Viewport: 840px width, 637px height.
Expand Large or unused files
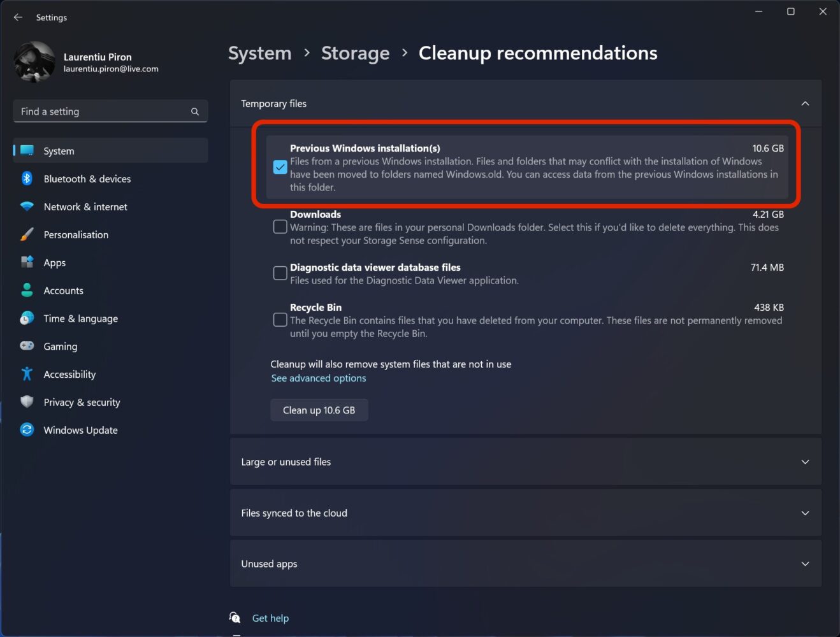805,461
